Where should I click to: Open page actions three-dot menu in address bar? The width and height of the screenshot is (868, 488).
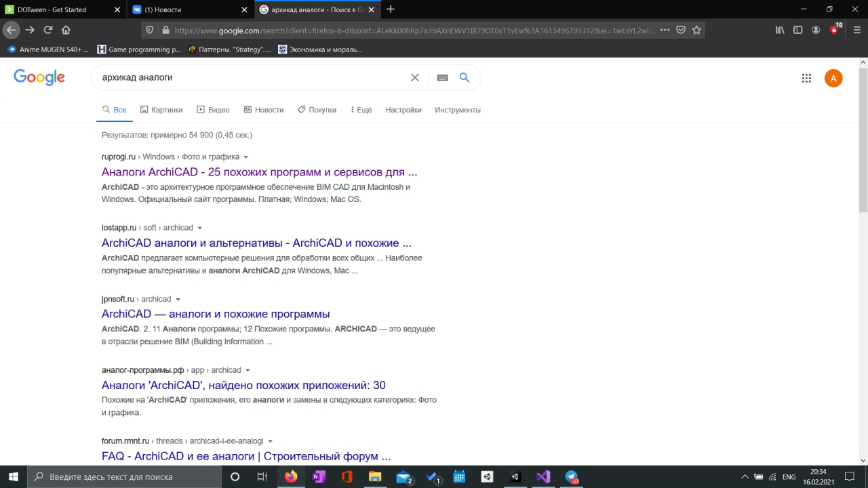(x=665, y=30)
